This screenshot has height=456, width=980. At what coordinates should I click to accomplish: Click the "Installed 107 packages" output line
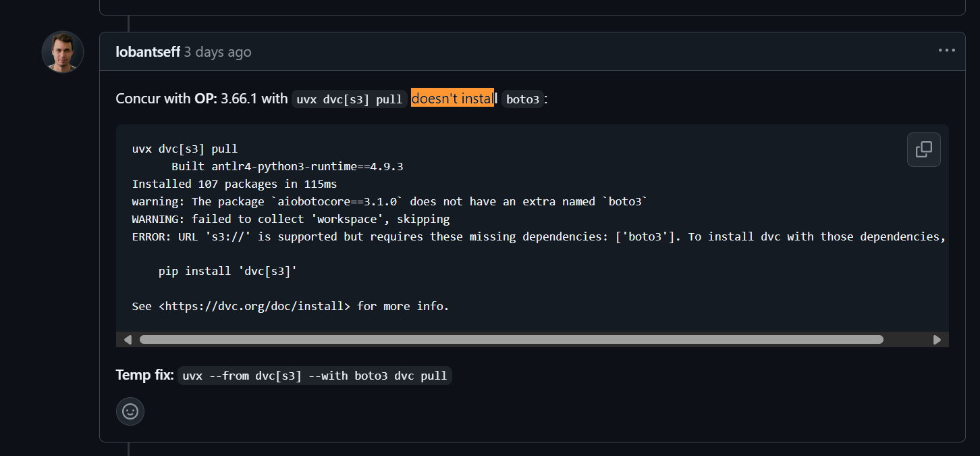click(234, 184)
